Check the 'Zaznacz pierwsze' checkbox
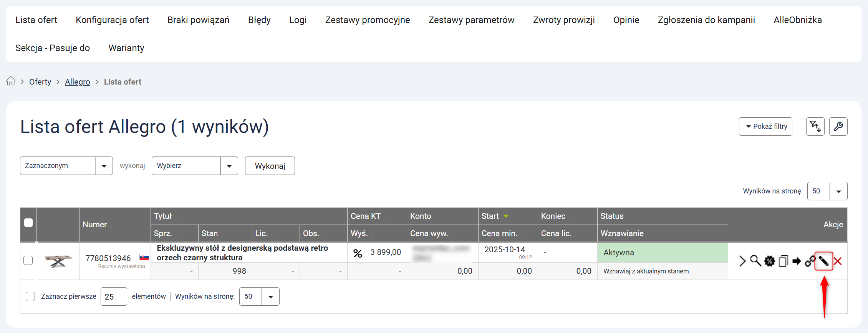The height and width of the screenshot is (333, 868). point(30,296)
